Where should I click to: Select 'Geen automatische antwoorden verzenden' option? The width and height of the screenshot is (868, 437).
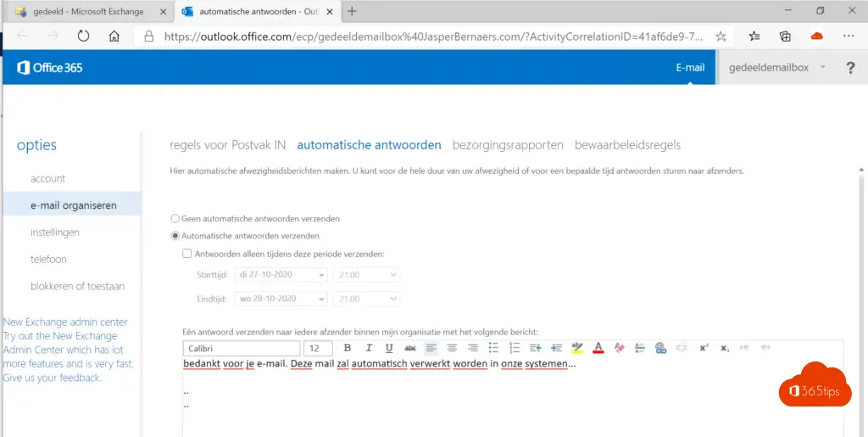175,219
